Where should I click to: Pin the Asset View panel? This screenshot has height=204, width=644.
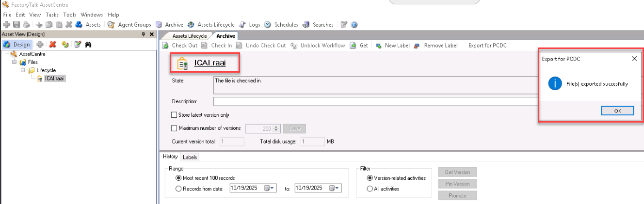(x=143, y=34)
